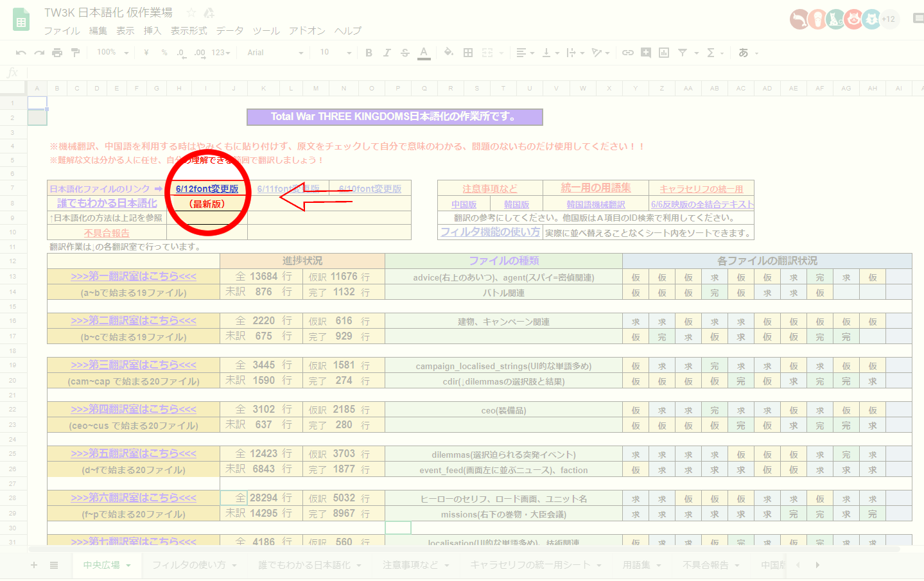Open the アドオン menu

307,31
